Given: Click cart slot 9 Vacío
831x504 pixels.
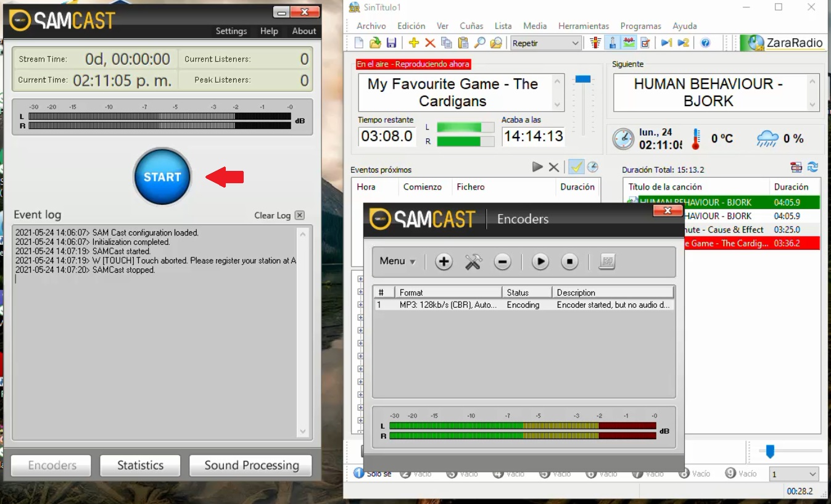Looking at the screenshot, I should [741, 474].
